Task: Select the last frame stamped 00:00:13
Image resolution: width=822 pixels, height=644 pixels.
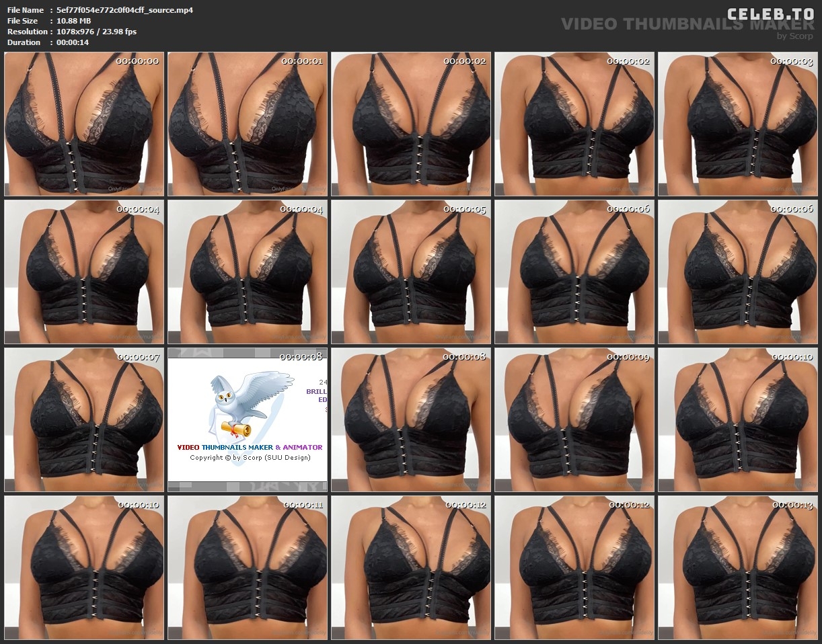Action: (738, 568)
